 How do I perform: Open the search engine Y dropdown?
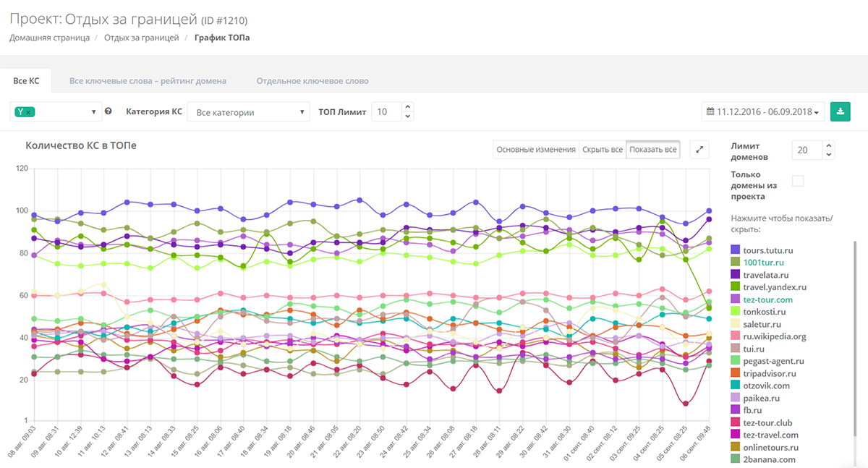click(55, 112)
